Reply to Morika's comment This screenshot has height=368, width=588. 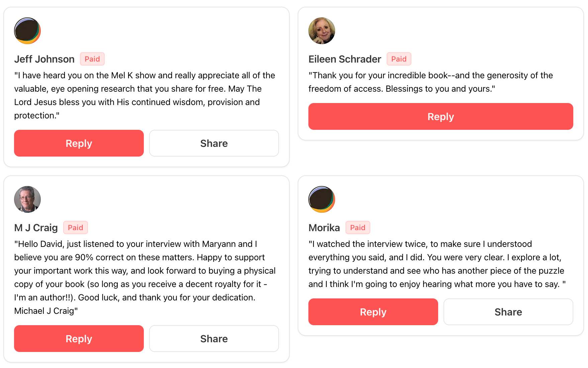[373, 312]
